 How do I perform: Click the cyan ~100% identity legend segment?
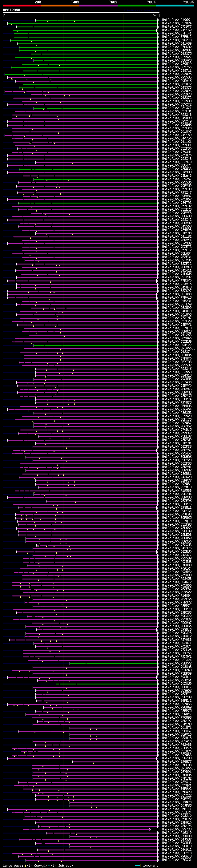pyautogui.click(x=175, y=6)
